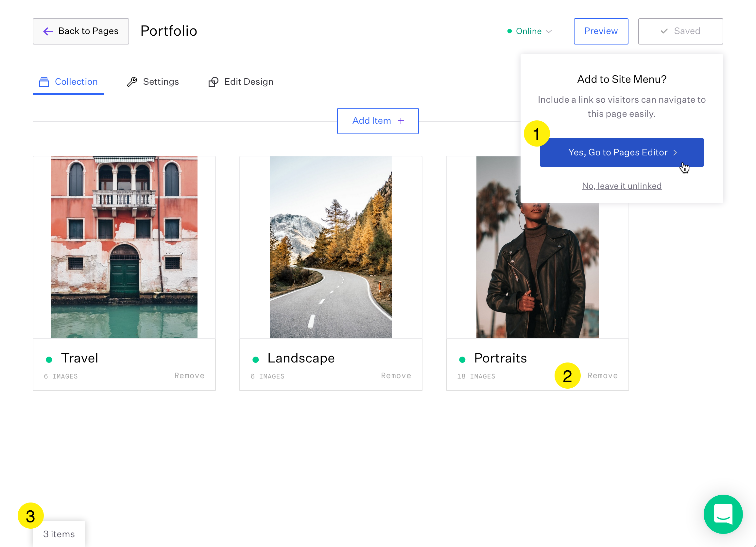The image size is (756, 547).
Task: Switch to the Settings tab
Action: point(161,82)
